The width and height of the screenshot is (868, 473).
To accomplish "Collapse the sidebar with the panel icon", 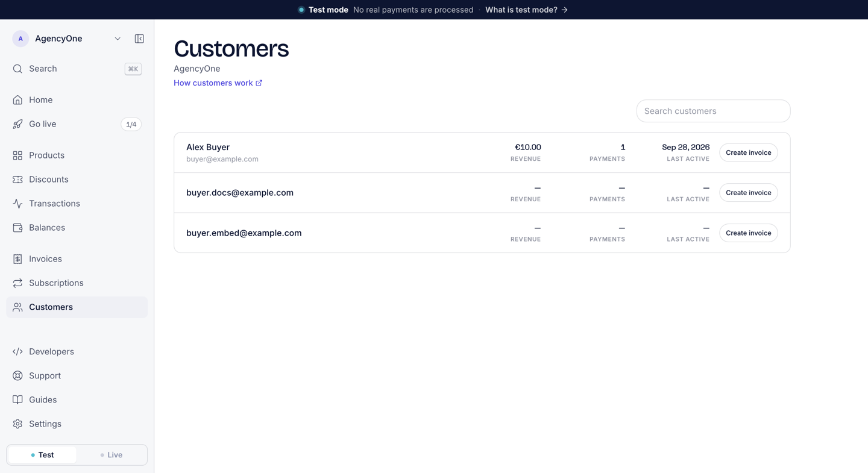I will pos(139,39).
